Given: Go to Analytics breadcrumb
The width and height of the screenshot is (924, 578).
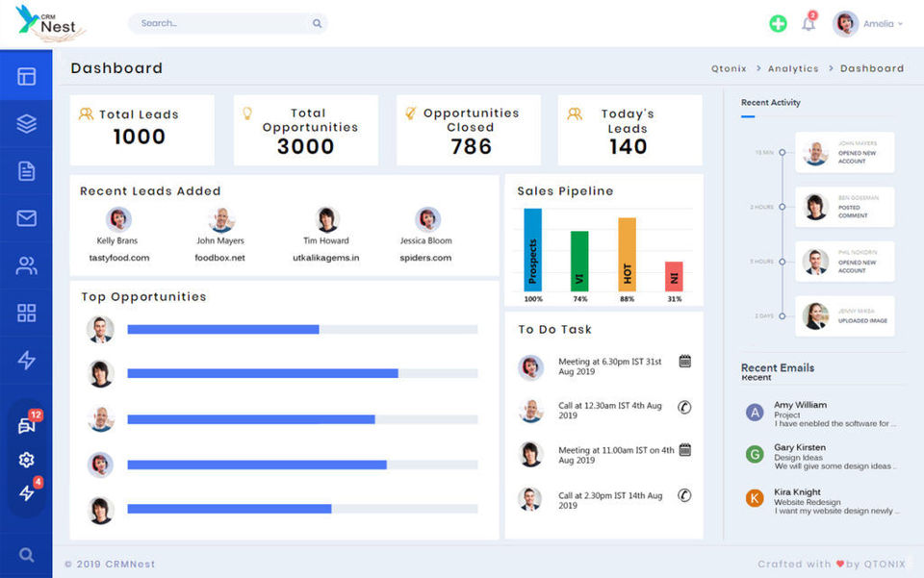Looking at the screenshot, I should pyautogui.click(x=793, y=69).
